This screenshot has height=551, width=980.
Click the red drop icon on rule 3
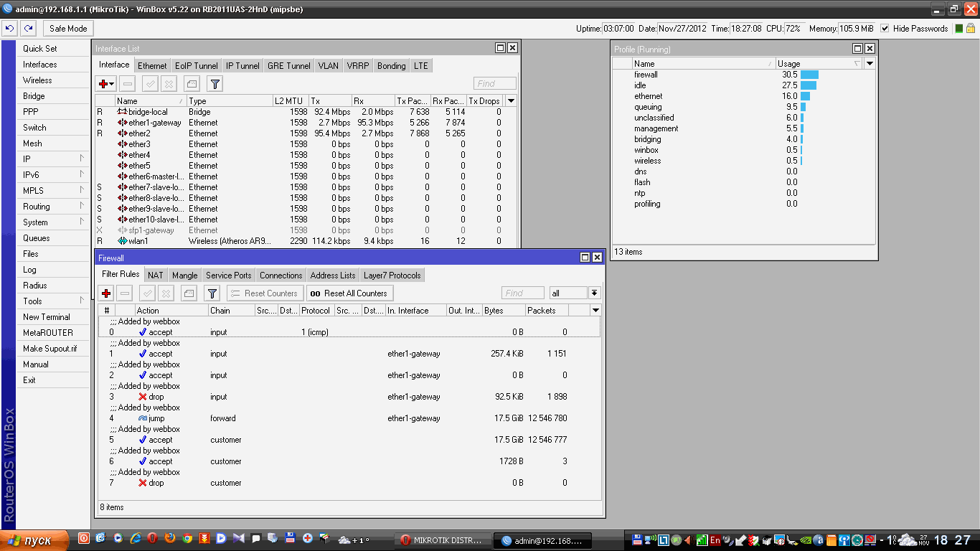click(143, 397)
